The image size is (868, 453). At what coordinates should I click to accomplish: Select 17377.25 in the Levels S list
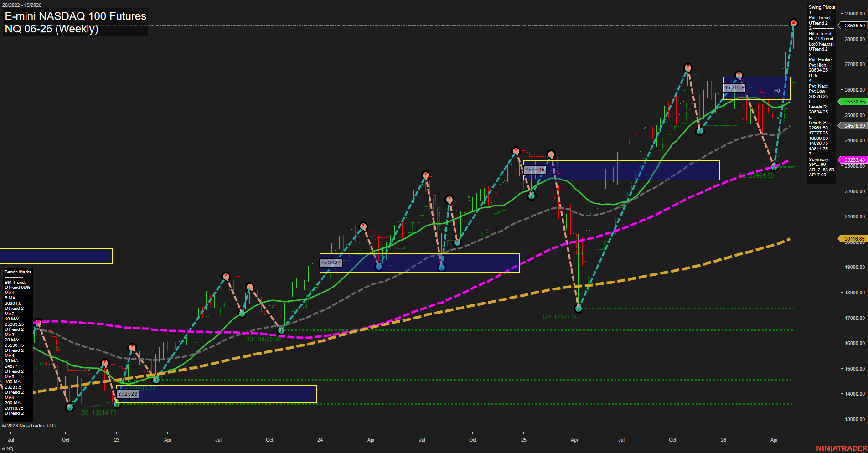818,133
